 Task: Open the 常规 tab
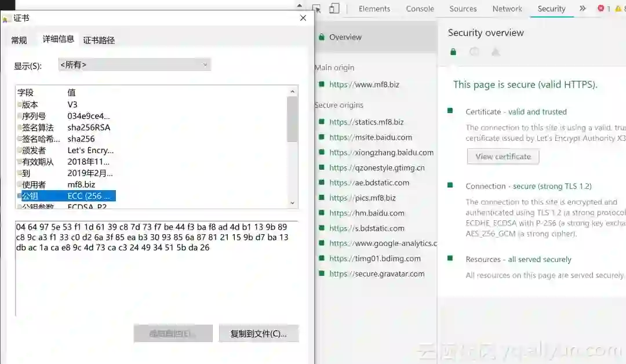[19, 41]
